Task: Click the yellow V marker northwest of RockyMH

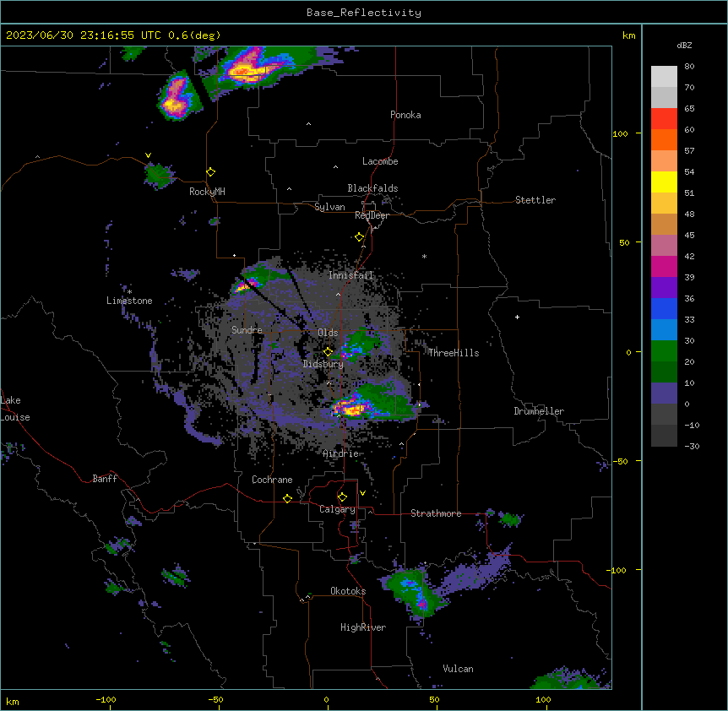Action: (x=148, y=155)
